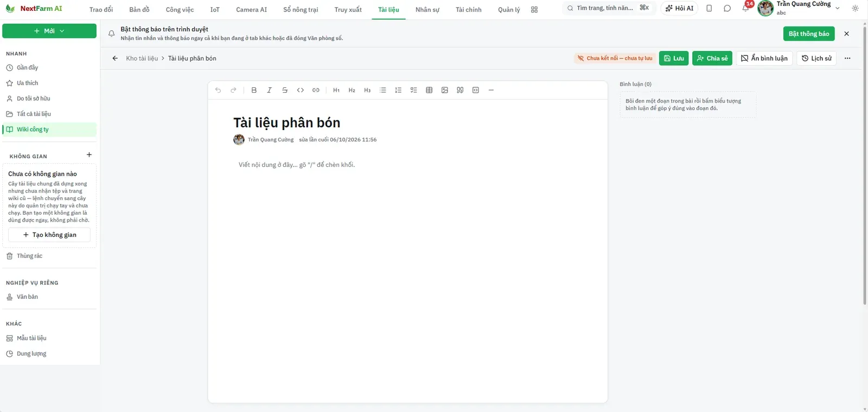Open the mobile device icon in header
Viewport: 868px width, 412px height.
pyautogui.click(x=709, y=8)
